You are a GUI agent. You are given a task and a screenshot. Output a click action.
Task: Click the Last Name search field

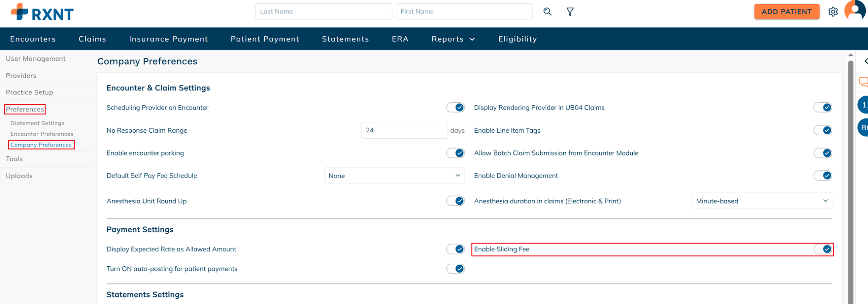coord(323,11)
